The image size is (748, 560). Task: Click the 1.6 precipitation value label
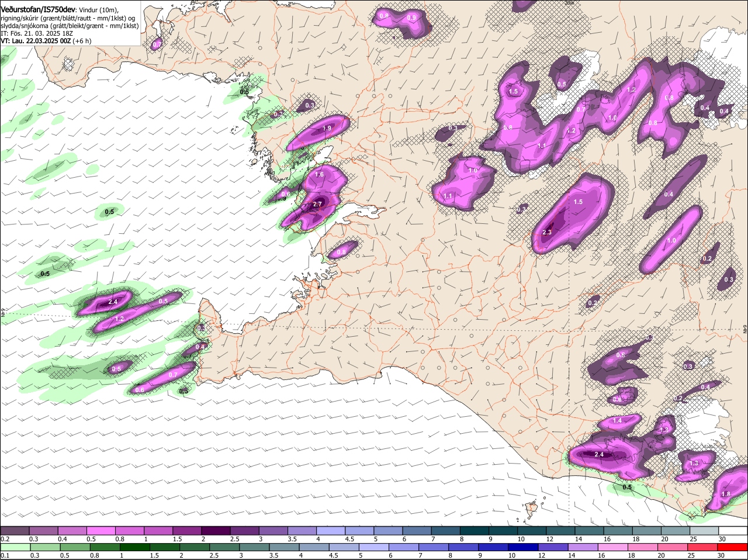coord(319,174)
